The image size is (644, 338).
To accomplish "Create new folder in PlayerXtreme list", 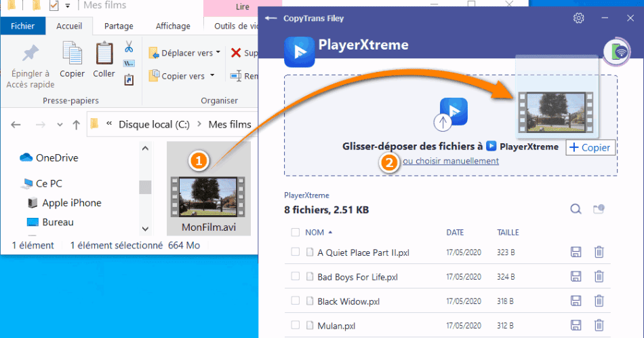I will [x=599, y=209].
